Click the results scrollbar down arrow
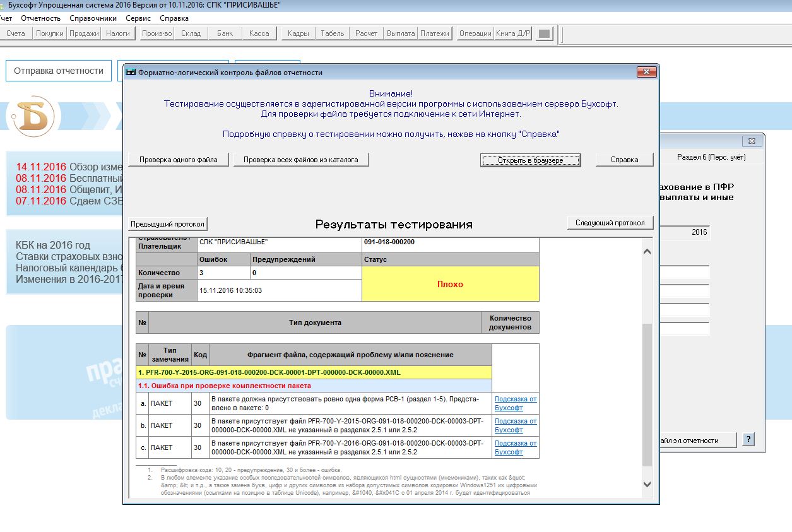This screenshot has height=532, width=792. (647, 484)
